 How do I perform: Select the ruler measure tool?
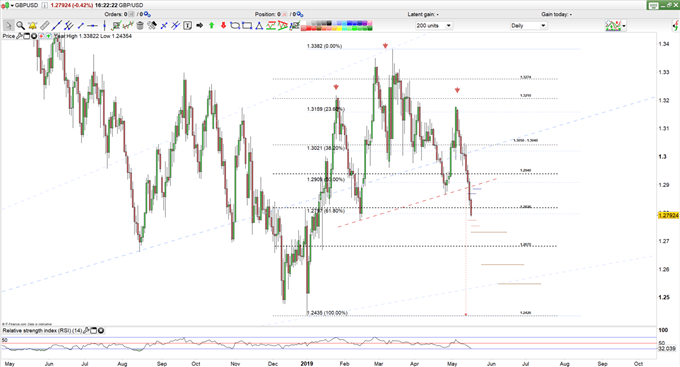[x=45, y=26]
